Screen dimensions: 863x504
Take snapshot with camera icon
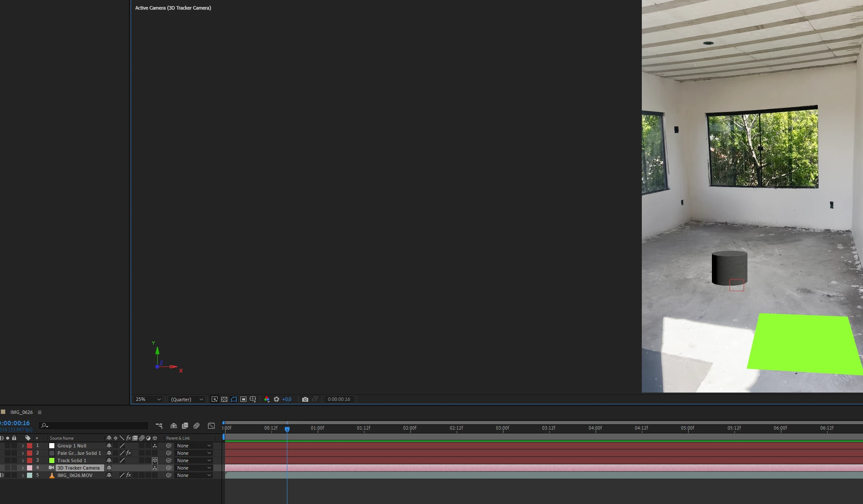coord(305,399)
